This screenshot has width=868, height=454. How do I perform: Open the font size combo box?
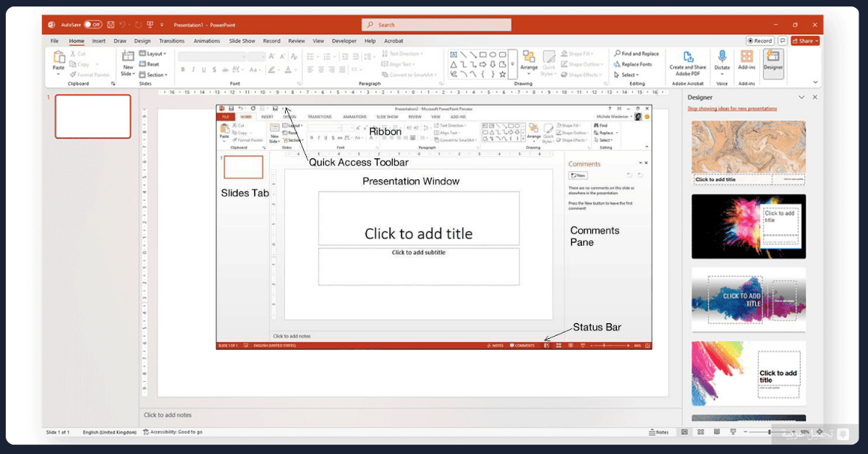click(x=256, y=56)
